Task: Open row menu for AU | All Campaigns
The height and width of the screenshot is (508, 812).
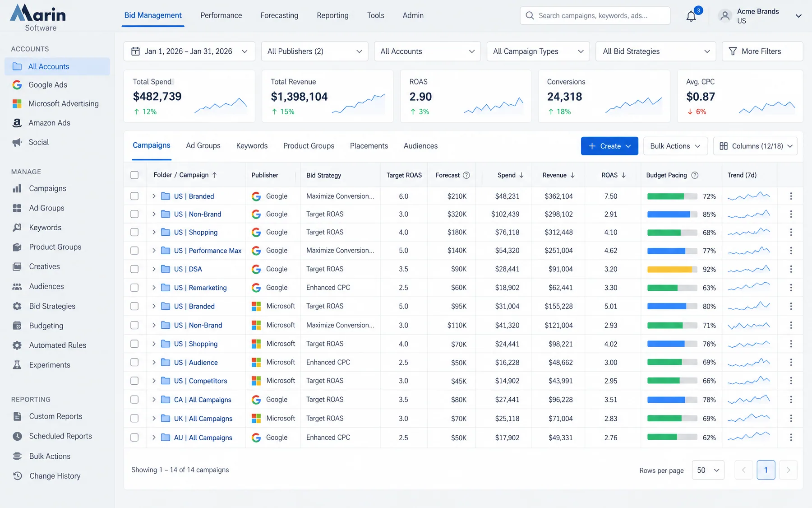Action: pos(791,438)
